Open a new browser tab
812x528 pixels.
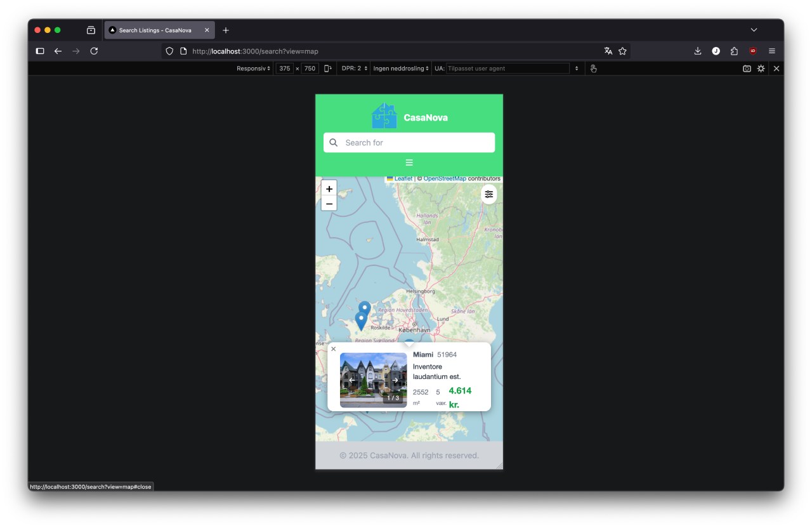coord(226,30)
